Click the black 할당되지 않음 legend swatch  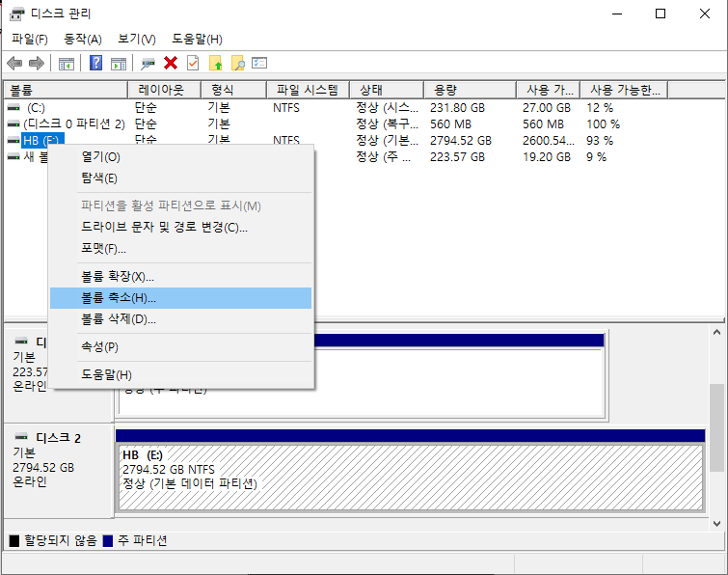(x=14, y=540)
